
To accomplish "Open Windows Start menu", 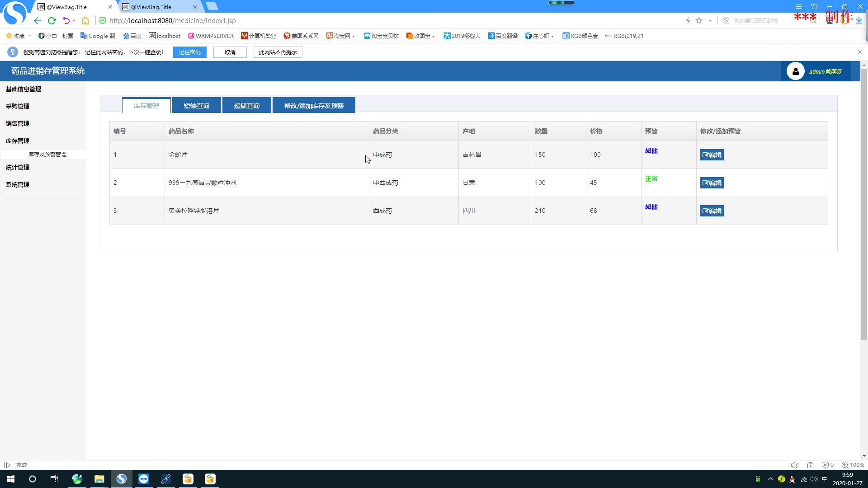I will (x=11, y=479).
